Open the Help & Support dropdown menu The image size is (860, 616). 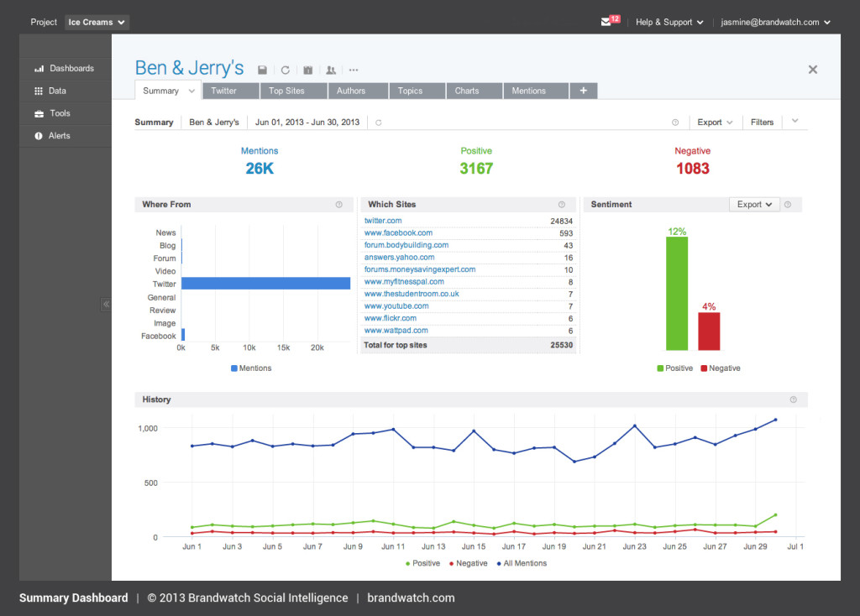(x=669, y=23)
